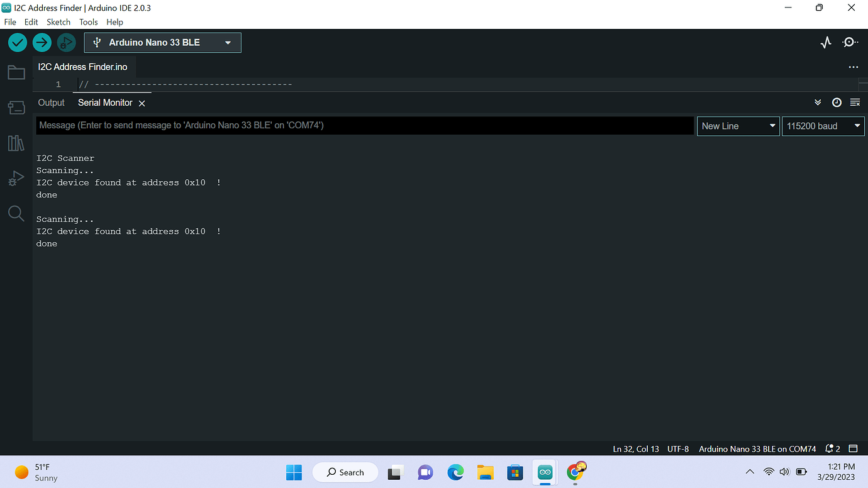Collapse the Serial Monitor with double chevron

pos(818,102)
